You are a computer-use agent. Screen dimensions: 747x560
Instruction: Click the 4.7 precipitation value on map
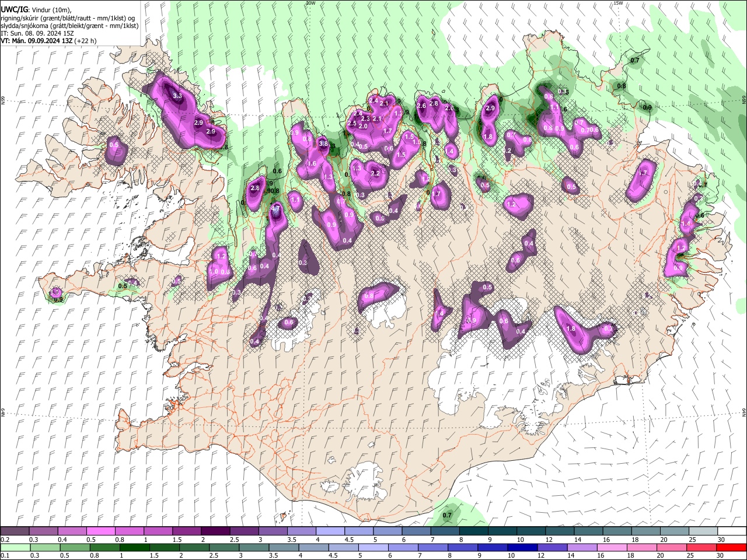coord(276,207)
